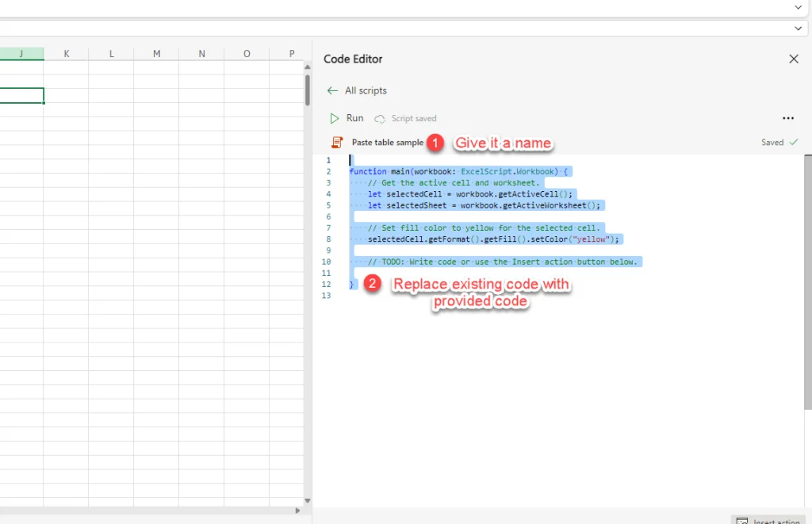Close the Code Editor pane
Image resolution: width=812 pixels, height=524 pixels.
[793, 59]
